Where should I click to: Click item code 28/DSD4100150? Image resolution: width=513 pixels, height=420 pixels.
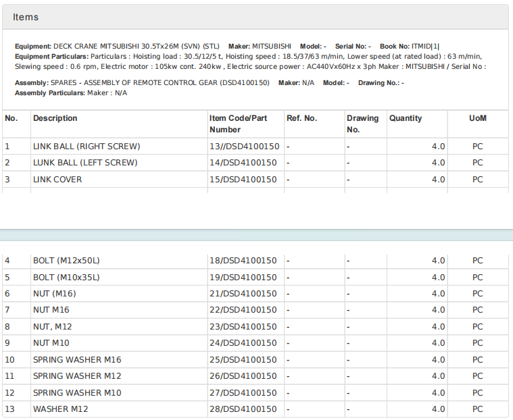click(243, 409)
